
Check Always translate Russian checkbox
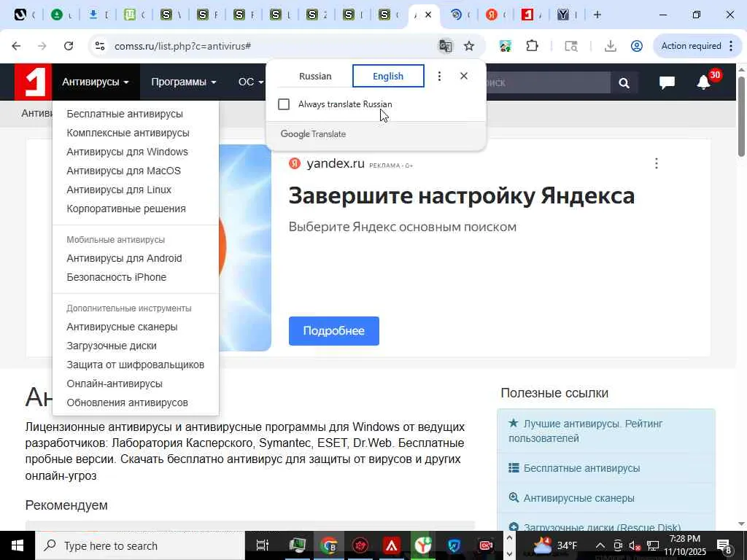284,104
